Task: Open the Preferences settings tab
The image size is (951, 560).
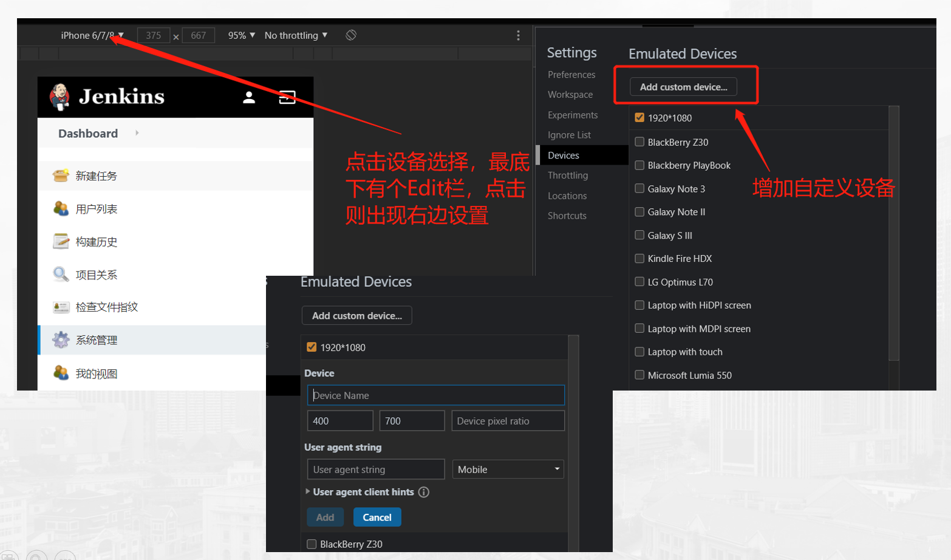Action: 571,75
